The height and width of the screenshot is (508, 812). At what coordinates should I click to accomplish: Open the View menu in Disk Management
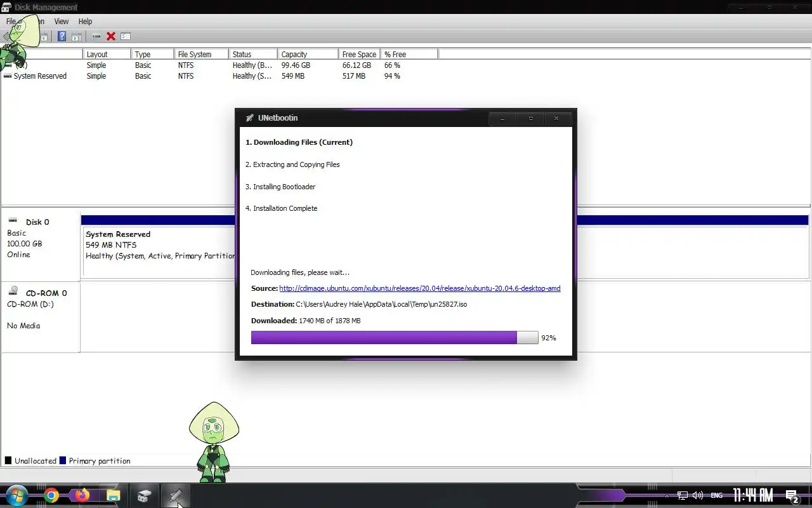point(62,22)
